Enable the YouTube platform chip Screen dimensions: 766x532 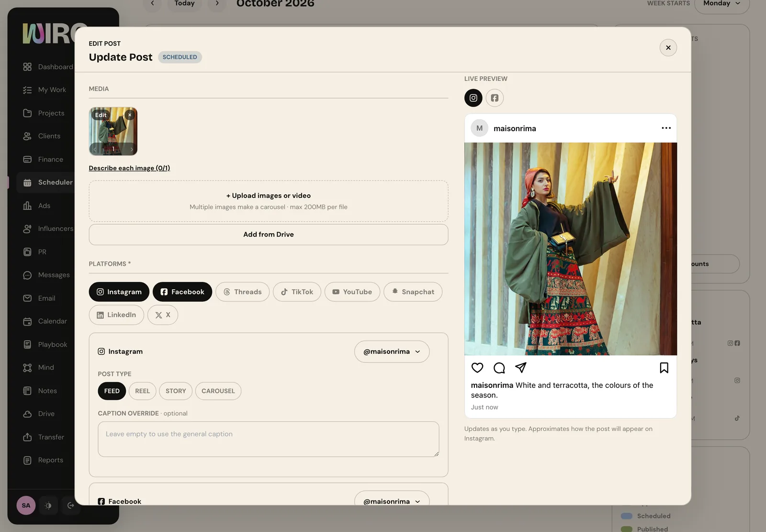pyautogui.click(x=352, y=292)
